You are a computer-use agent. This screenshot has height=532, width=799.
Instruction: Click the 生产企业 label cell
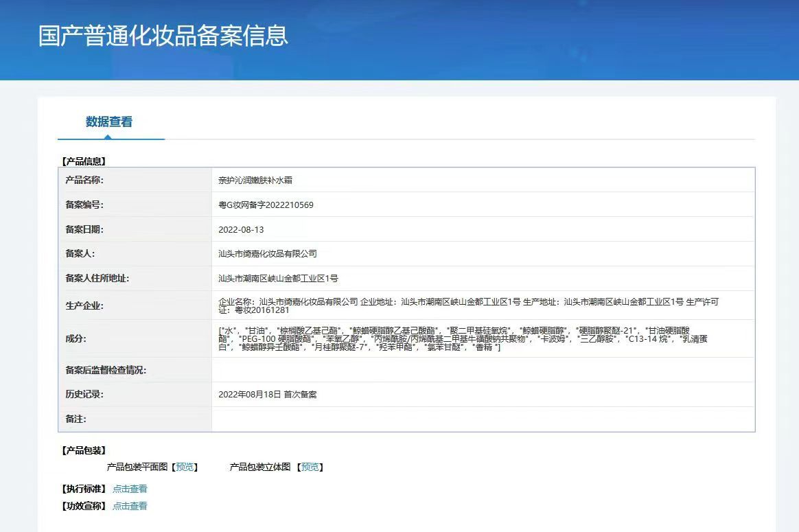(135, 305)
